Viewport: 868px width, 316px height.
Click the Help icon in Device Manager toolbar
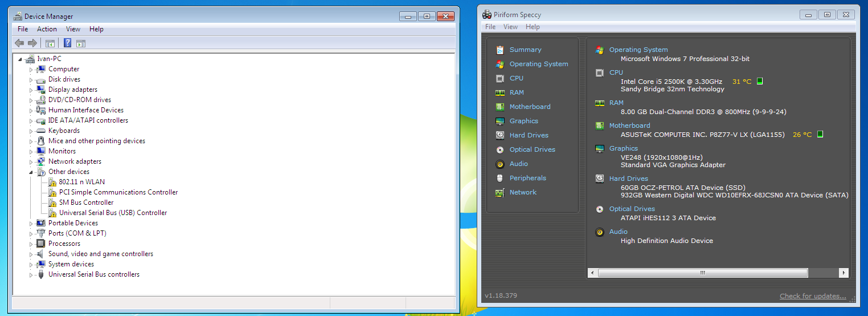click(x=67, y=43)
